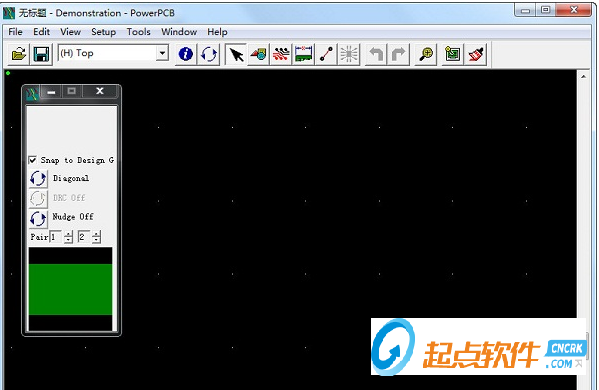This screenshot has width=599, height=390.
Task: Redo the last action
Action: pyautogui.click(x=398, y=54)
